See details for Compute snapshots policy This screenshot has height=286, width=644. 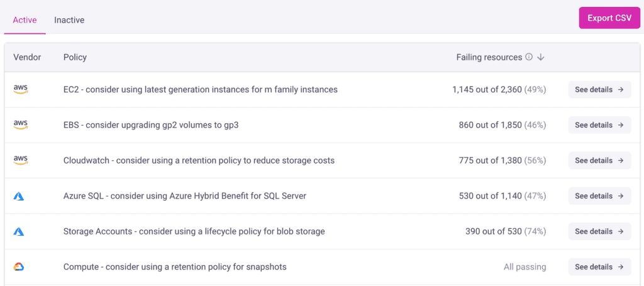pyautogui.click(x=599, y=267)
